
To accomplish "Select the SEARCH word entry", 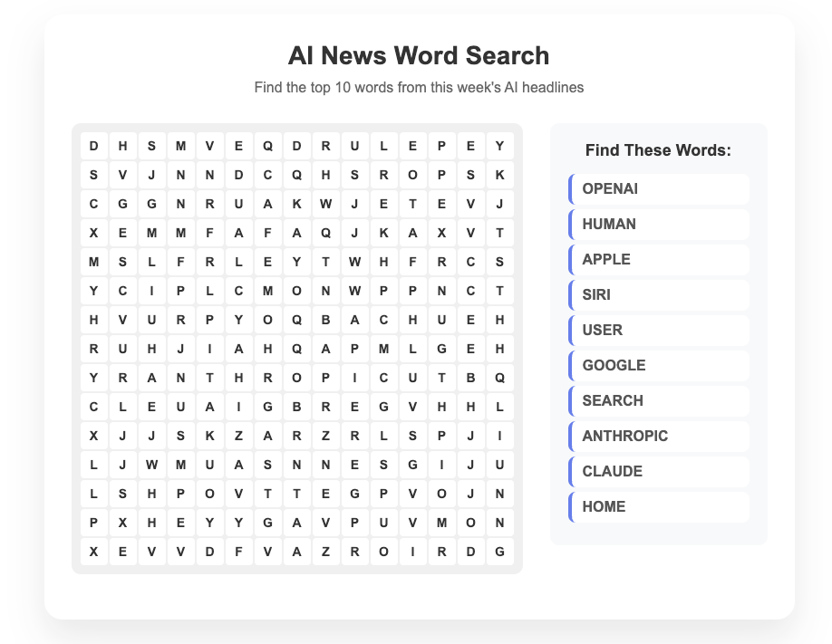I will pos(659,400).
